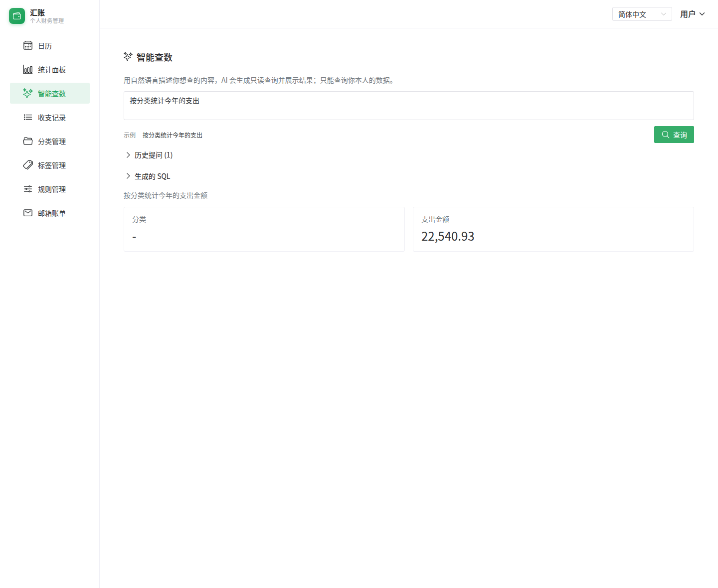Open the 简体中文 language dropdown
Viewport: 718px width, 588px height.
pos(642,14)
